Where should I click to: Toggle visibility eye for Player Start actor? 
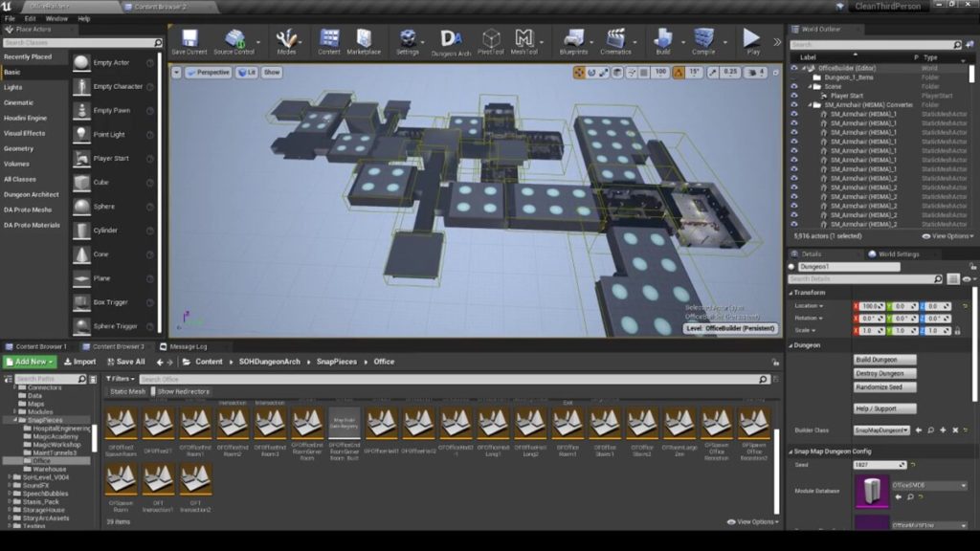pyautogui.click(x=793, y=96)
